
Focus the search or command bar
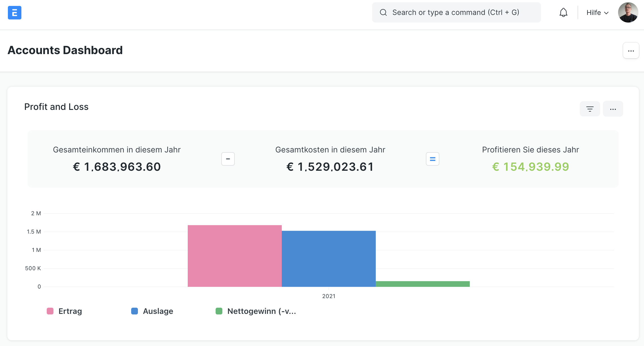[x=456, y=12]
